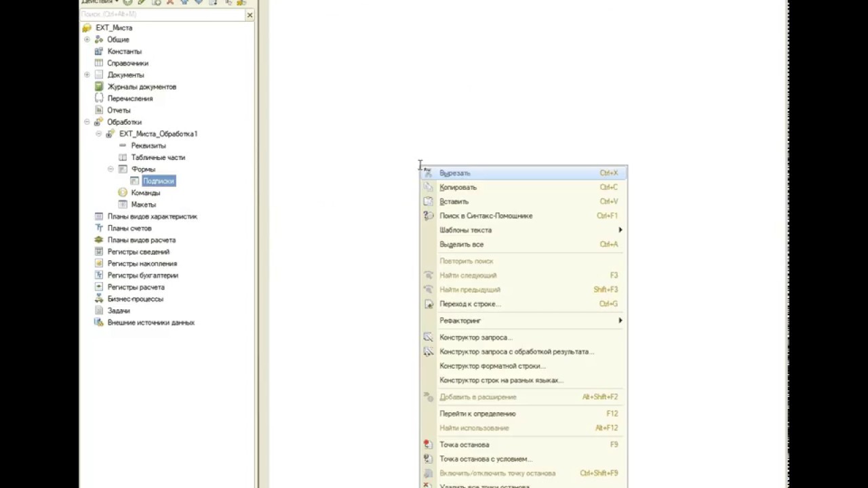Select Регистры бухгалтерии tree item
Image resolution: width=868 pixels, height=488 pixels.
(x=142, y=275)
